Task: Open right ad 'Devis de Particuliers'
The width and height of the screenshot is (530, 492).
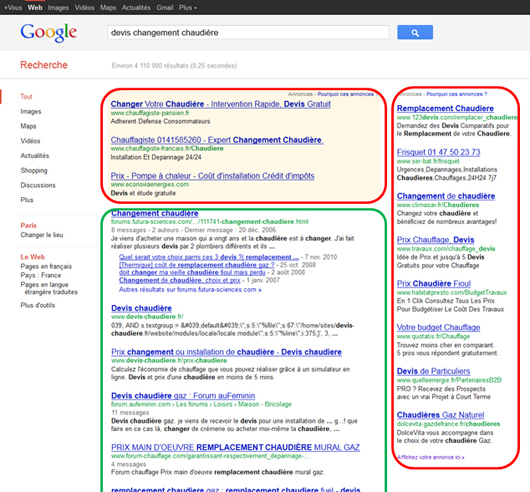Action: click(x=433, y=371)
